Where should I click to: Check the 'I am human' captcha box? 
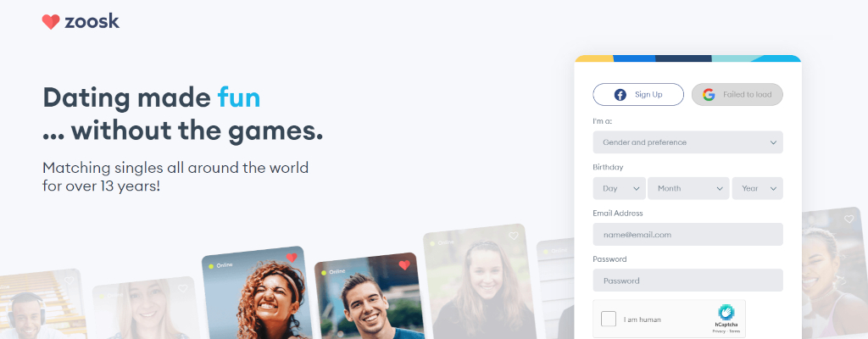609,319
